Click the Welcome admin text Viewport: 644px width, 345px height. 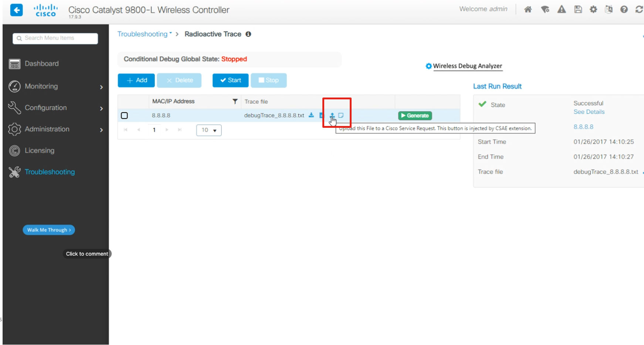[x=483, y=9]
